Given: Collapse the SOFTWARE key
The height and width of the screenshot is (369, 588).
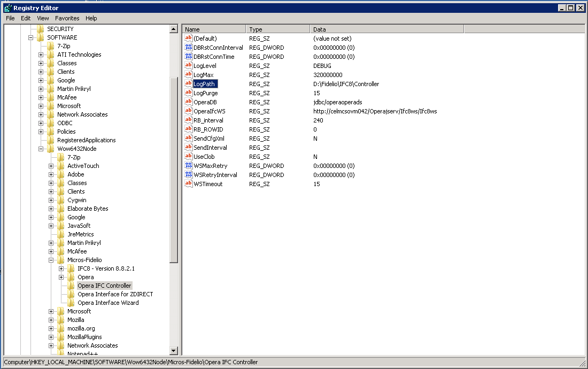Looking at the screenshot, I should point(31,37).
